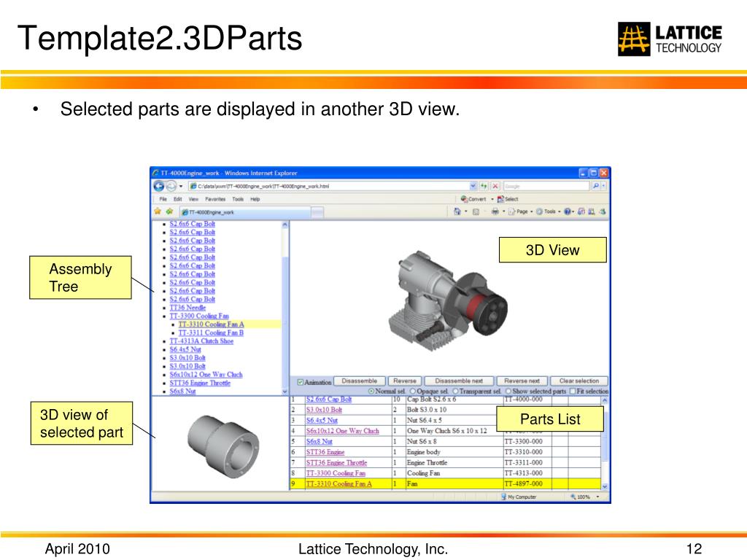The image size is (747, 560).
Task: Select the Transparent sel. radio button
Action: pos(455,391)
